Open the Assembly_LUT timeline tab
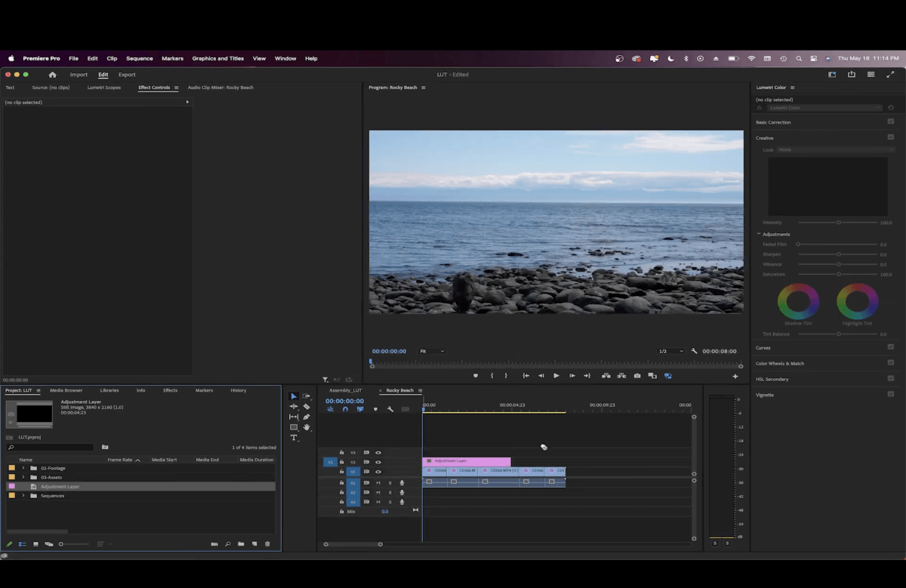Image resolution: width=906 pixels, height=588 pixels. click(346, 390)
